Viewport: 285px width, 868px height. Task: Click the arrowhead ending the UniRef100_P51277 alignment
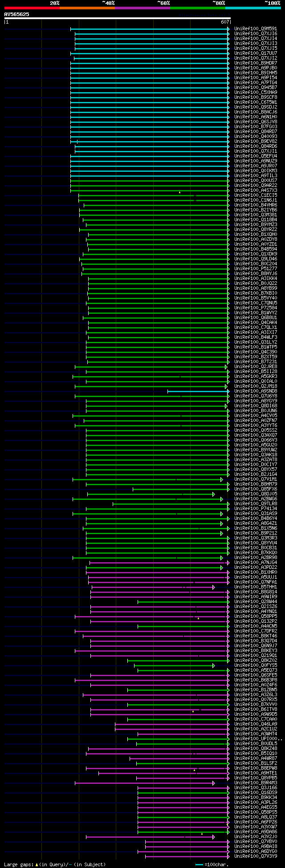pyautogui.click(x=228, y=269)
